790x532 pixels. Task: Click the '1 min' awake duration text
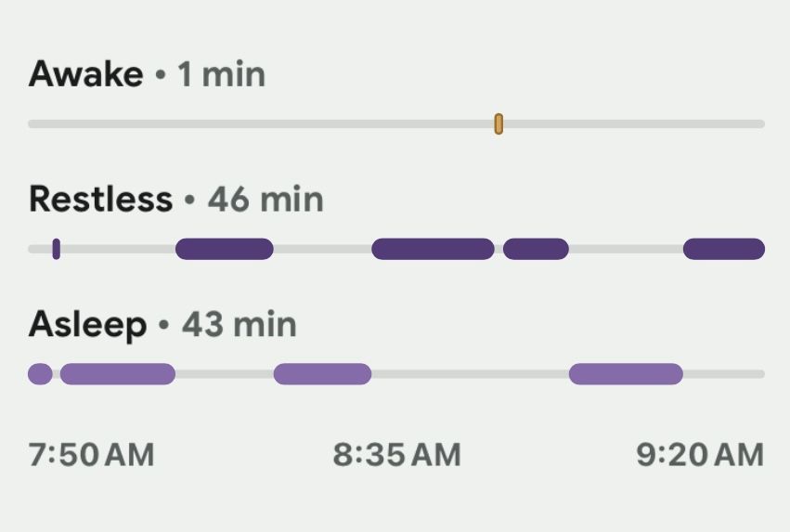[221, 74]
